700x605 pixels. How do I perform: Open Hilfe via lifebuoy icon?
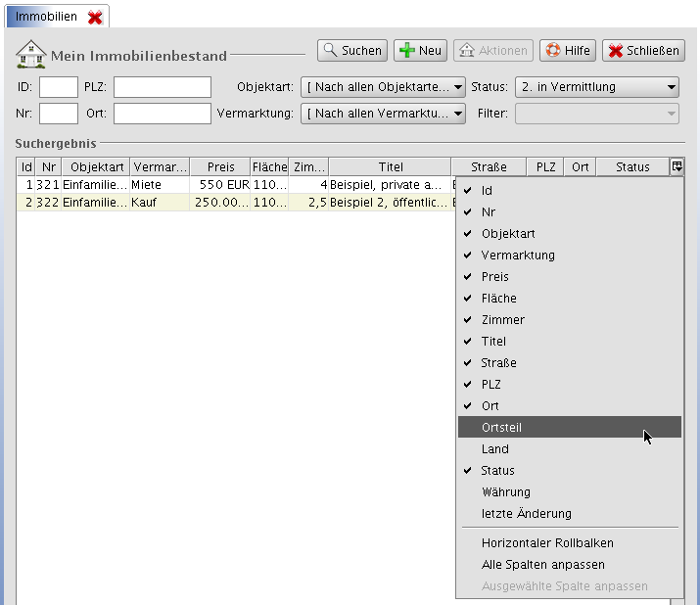567,51
